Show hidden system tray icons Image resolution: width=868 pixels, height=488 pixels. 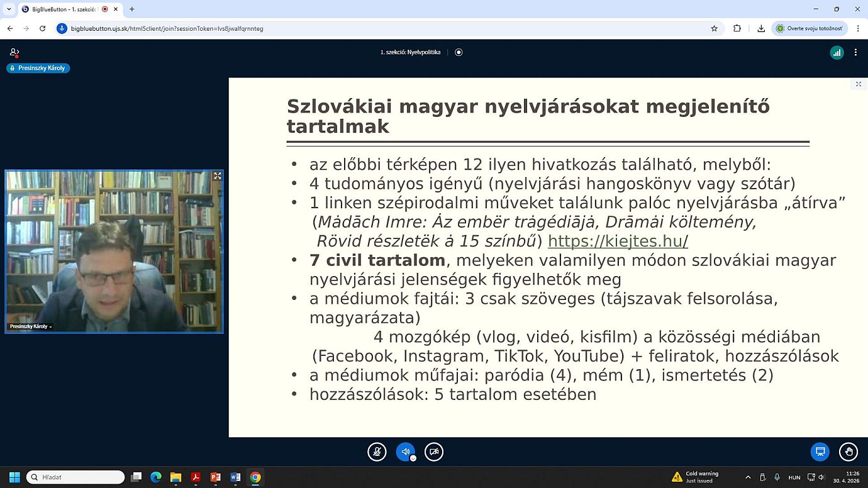pyautogui.click(x=748, y=477)
